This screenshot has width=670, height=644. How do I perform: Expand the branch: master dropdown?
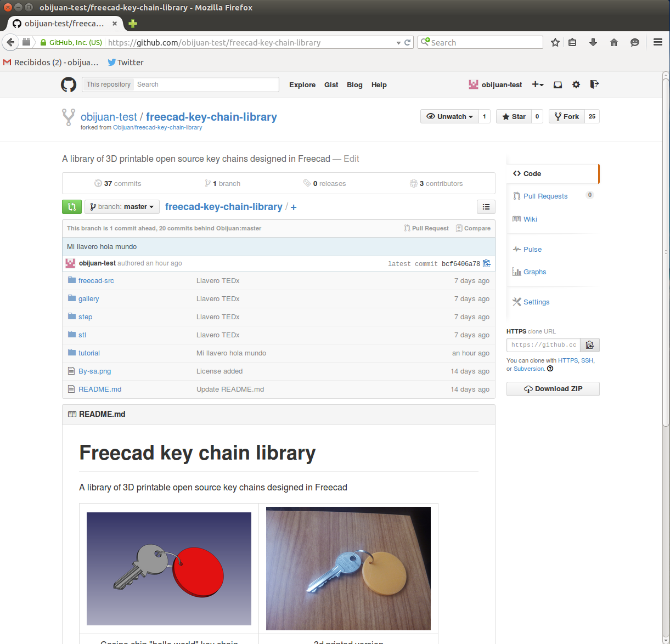pyautogui.click(x=122, y=207)
